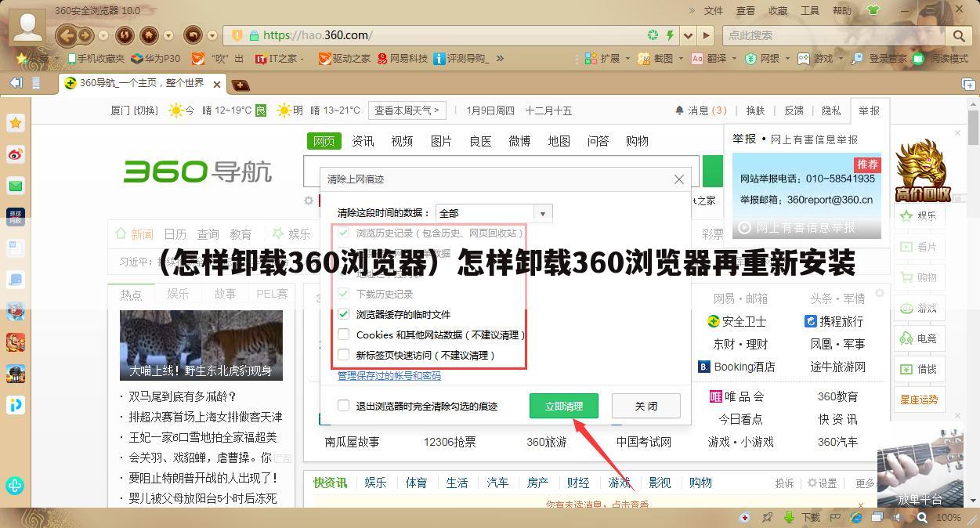The height and width of the screenshot is (528, 980).
Task: Expand the home button dropdown arrow
Action: pos(168,35)
